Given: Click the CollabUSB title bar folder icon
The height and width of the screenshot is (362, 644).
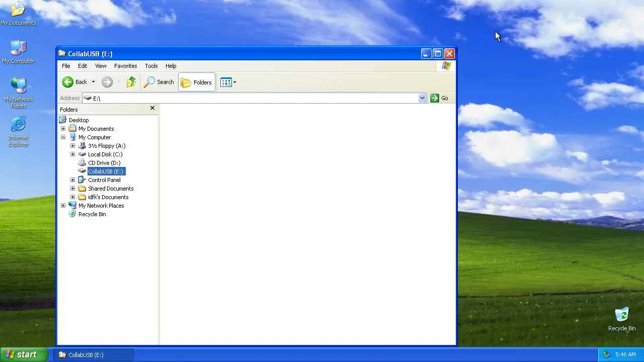Looking at the screenshot, I should (x=62, y=54).
